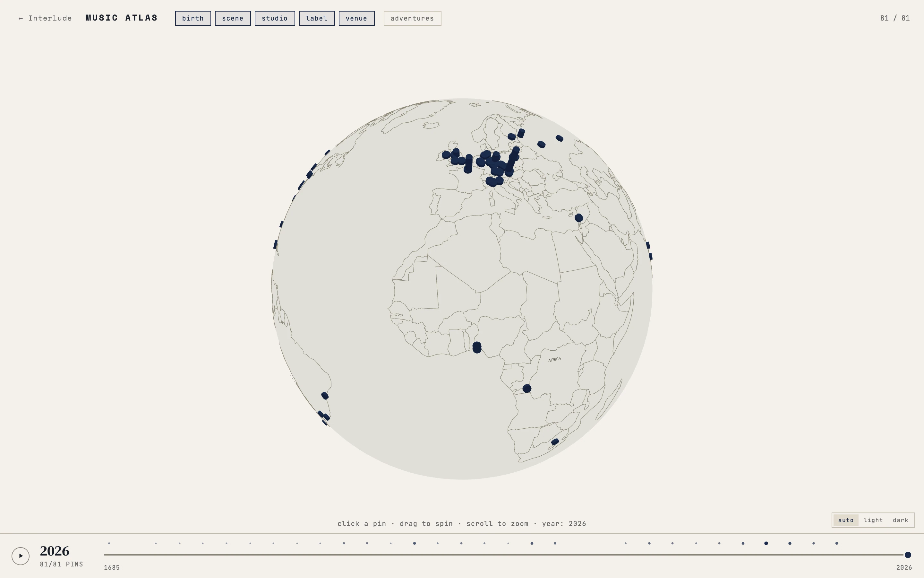Open the pin in South Africa
924x578 pixels.
[x=555, y=442]
